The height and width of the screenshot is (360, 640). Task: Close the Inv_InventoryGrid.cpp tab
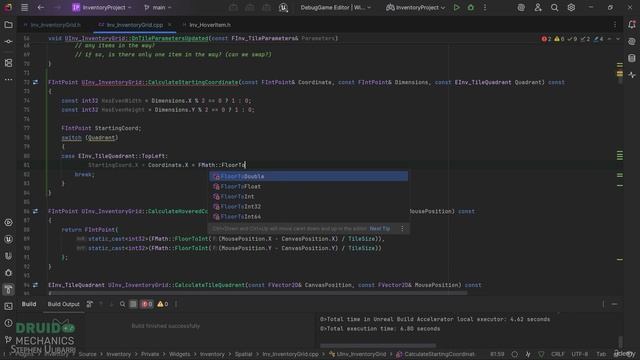click(x=169, y=25)
